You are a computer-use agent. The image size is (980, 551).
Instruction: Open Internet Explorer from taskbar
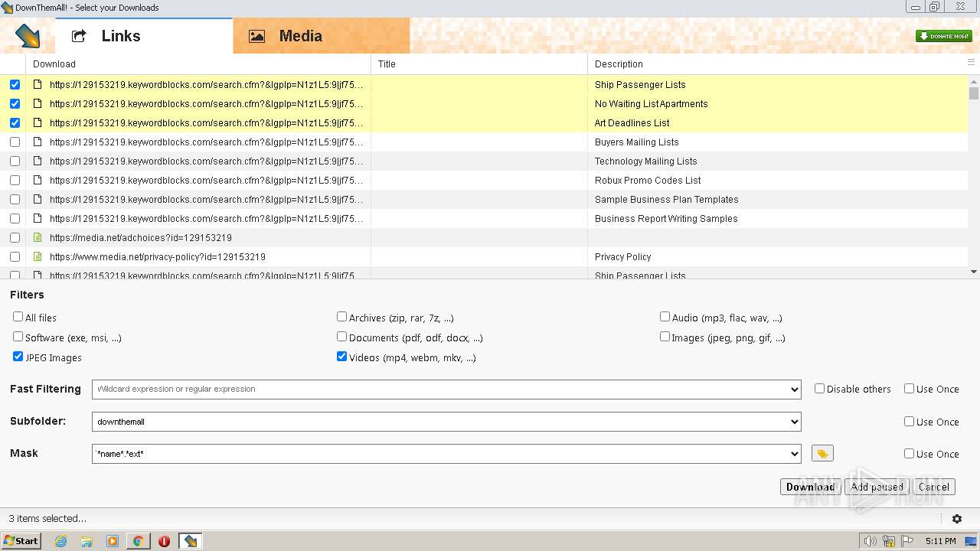click(x=61, y=541)
